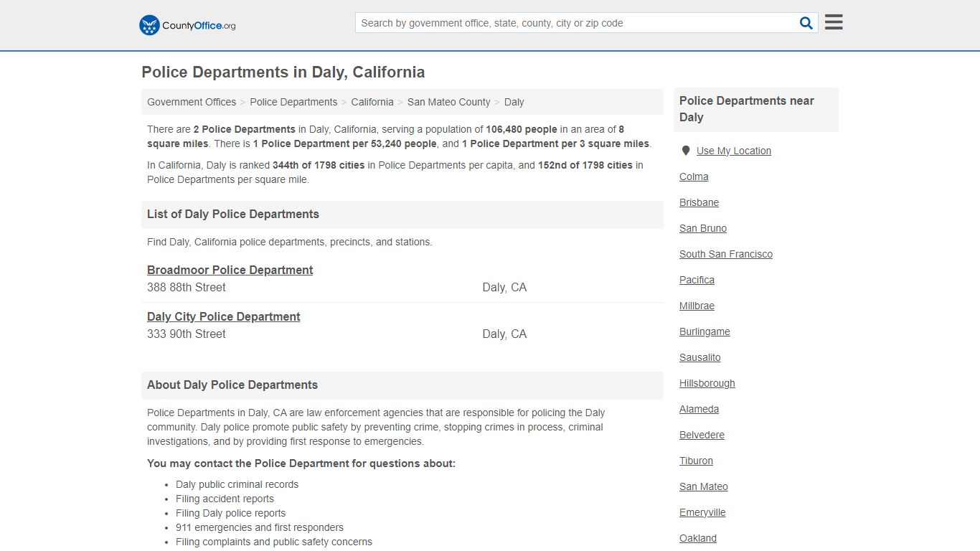Click Filing accident reports bullet
This screenshot has width=980, height=551.
tap(225, 499)
